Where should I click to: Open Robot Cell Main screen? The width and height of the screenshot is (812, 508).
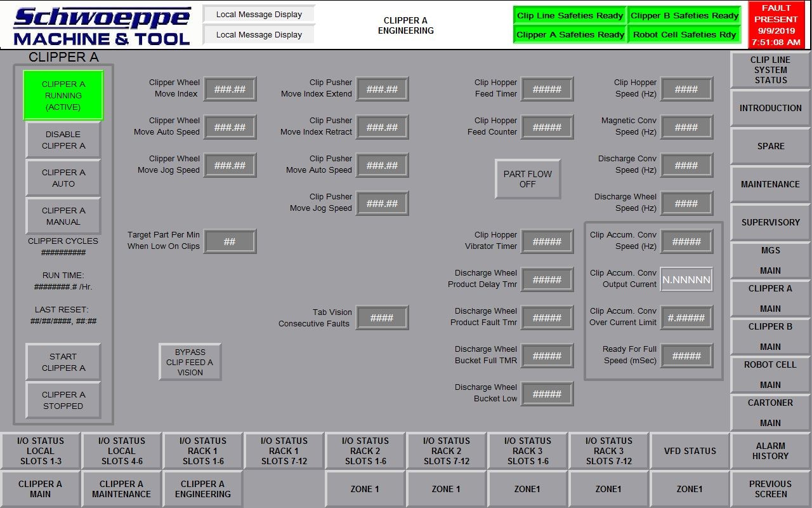[x=771, y=375]
